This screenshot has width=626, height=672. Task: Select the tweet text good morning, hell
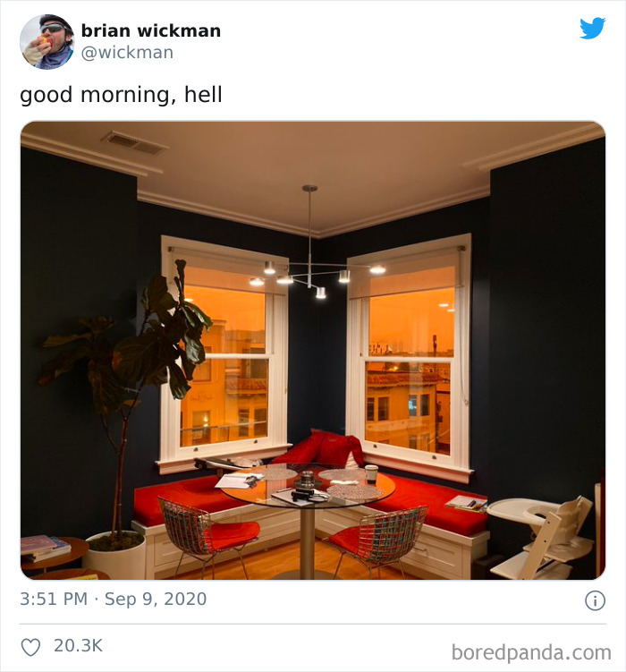(121, 95)
